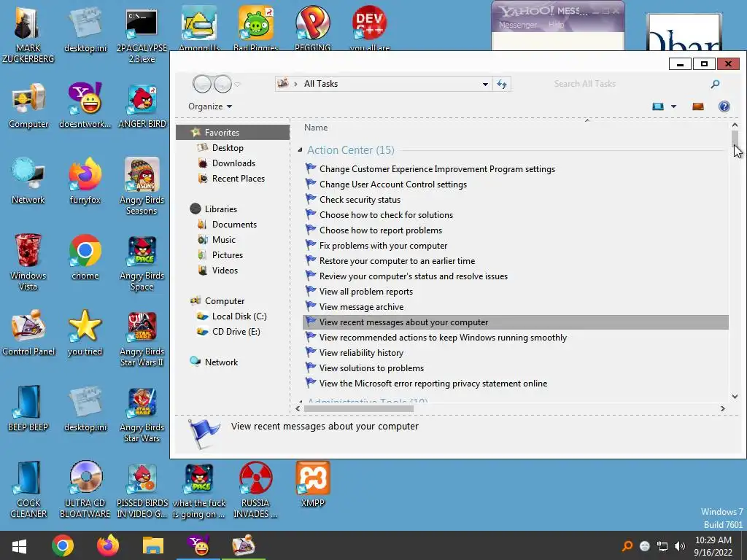Select the RUSSIA INVADES desktop icon
747x560 pixels.
[x=255, y=489]
